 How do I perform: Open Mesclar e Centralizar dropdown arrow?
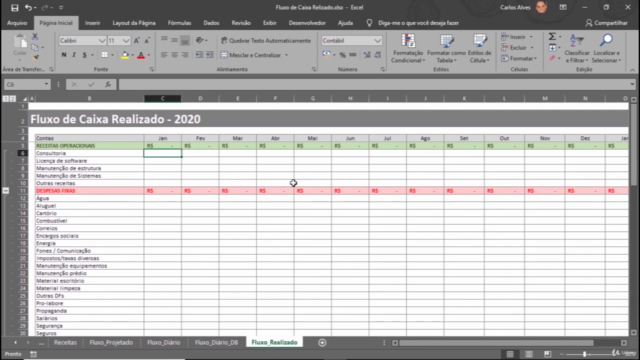coord(286,55)
